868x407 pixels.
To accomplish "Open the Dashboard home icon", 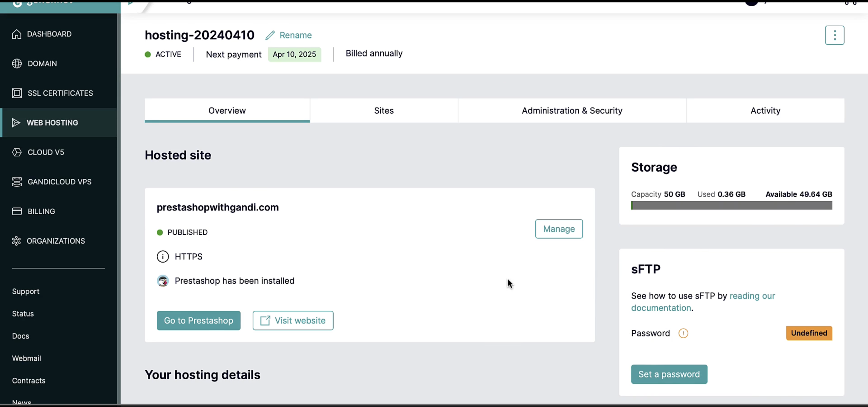I will click(17, 34).
